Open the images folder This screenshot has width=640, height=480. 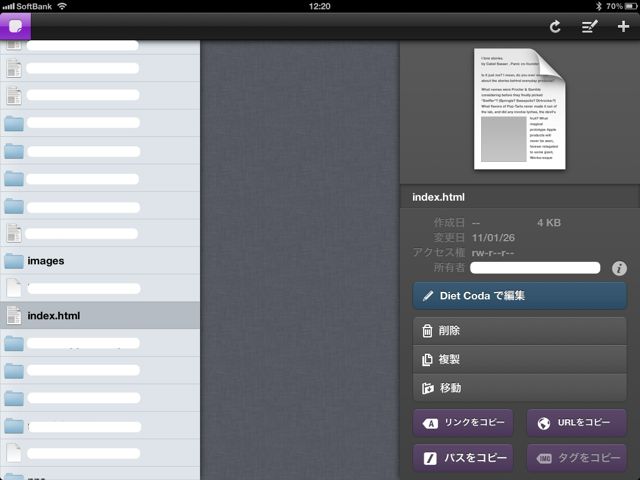100,261
